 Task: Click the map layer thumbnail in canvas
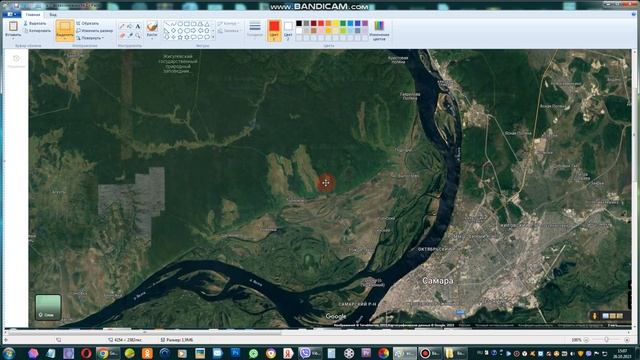coord(48,307)
